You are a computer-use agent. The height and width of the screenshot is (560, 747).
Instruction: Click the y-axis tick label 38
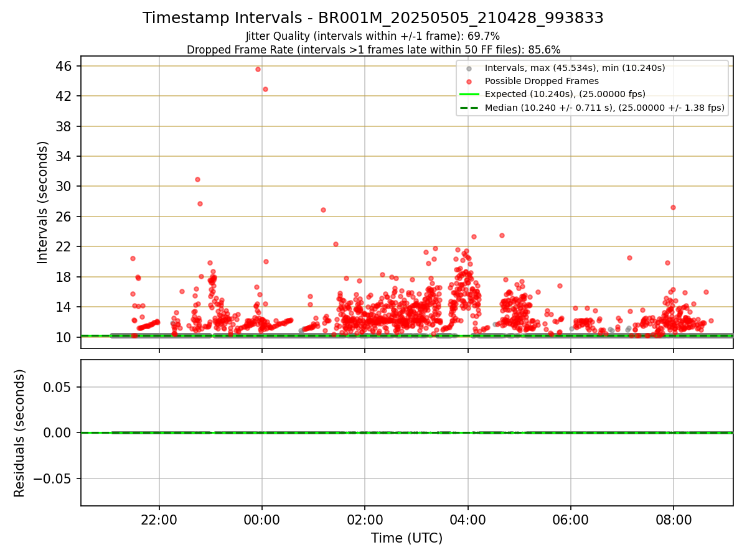64,126
